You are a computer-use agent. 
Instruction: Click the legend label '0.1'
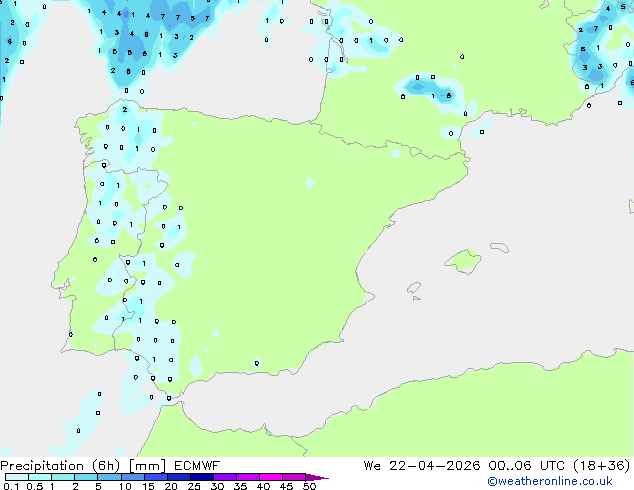11,486
